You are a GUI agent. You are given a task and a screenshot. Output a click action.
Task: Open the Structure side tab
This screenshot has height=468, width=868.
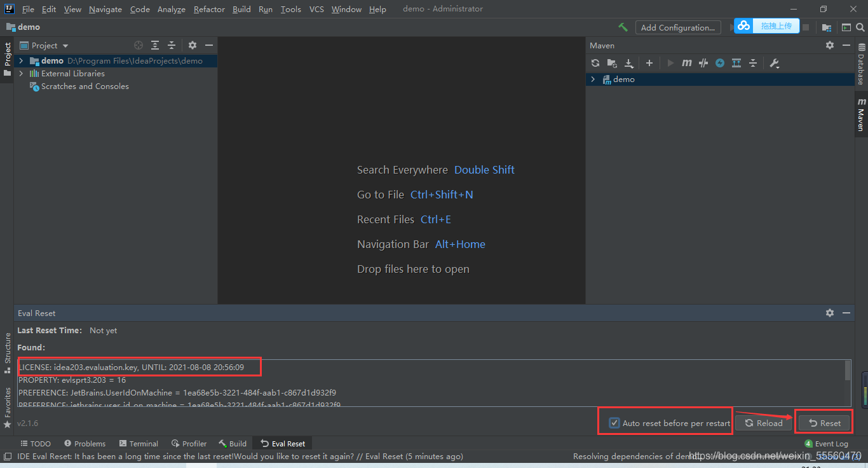tap(7, 352)
